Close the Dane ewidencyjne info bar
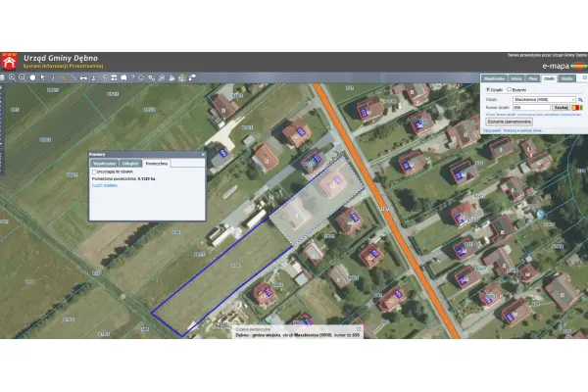588x392 pixels. pos(359,329)
